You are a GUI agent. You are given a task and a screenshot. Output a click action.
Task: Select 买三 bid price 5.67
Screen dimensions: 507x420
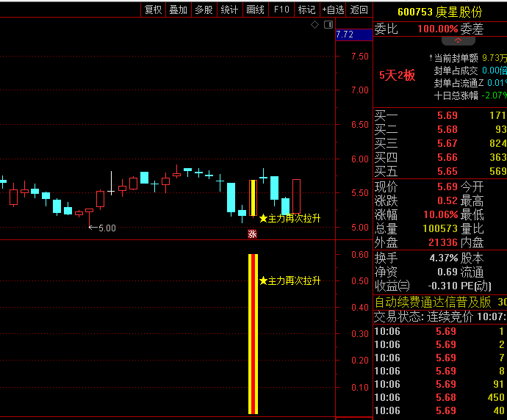[447, 143]
